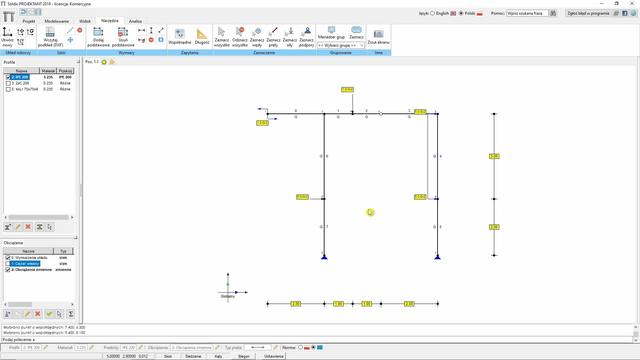Click the red delete profile icon

(x=28, y=227)
